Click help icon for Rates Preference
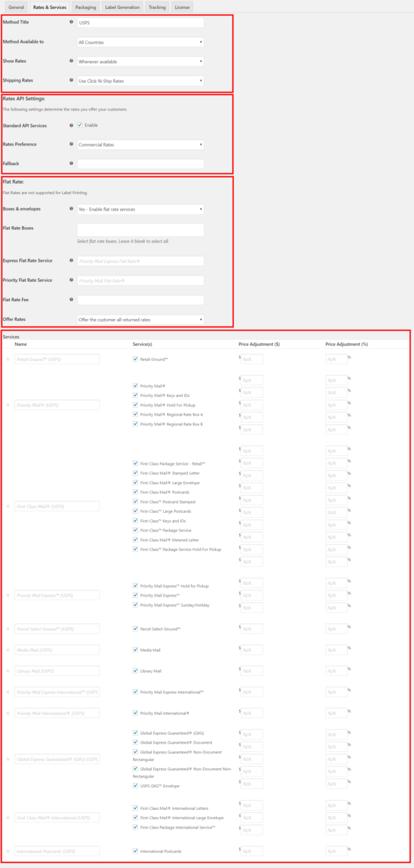The height and width of the screenshot is (868, 414). click(x=72, y=144)
